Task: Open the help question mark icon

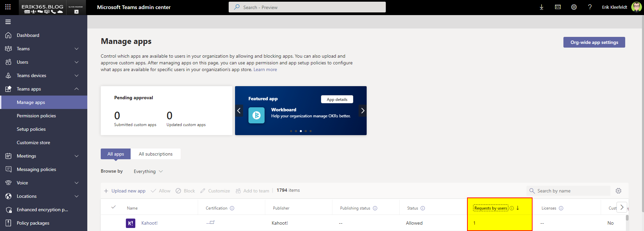Action: click(x=590, y=7)
